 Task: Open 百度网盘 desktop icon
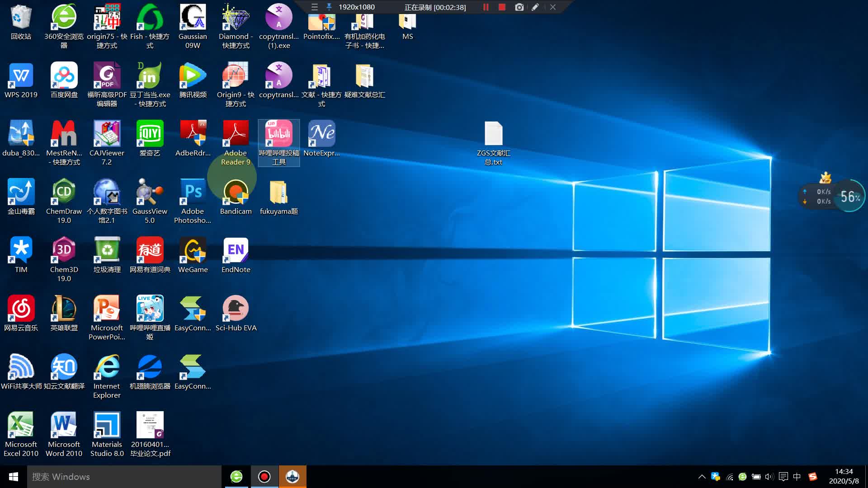click(64, 75)
